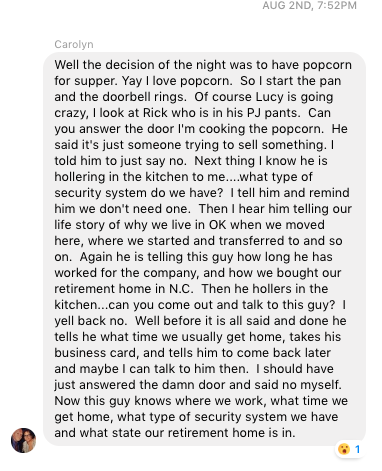Click the text "told him to just say no"
This screenshot has width=382, height=471.
pyautogui.click(x=120, y=161)
